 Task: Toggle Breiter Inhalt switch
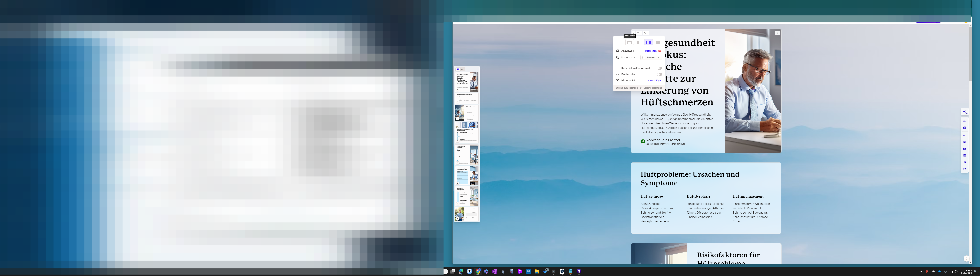[x=659, y=74]
